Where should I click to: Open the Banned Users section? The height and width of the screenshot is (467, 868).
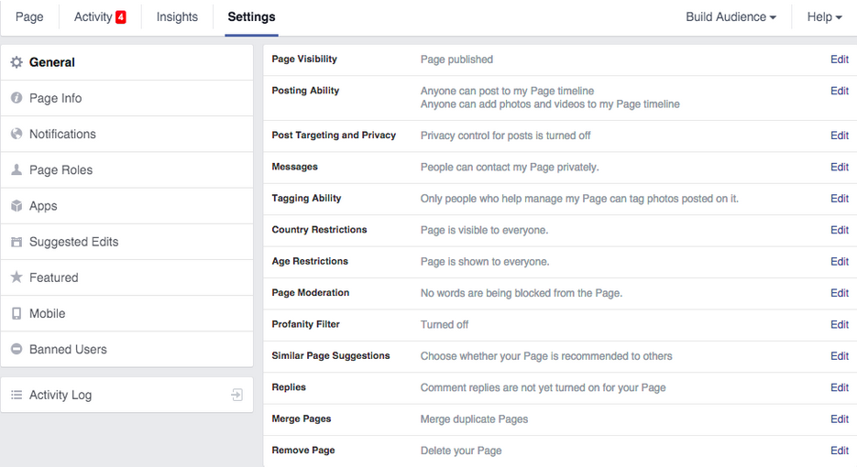(126, 349)
